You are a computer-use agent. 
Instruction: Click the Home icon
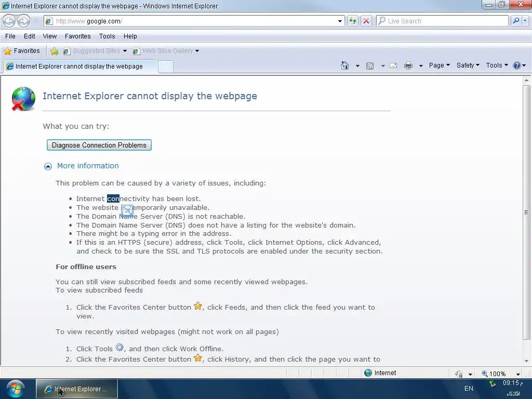(345, 65)
